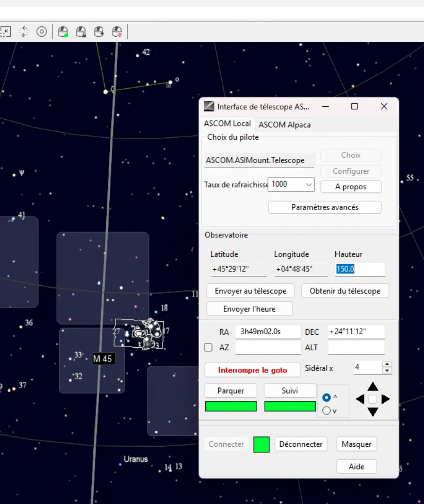Screen dimensions: 424x504
Task: Switch to the ASCOM Alpaca tab
Action: [285, 125]
